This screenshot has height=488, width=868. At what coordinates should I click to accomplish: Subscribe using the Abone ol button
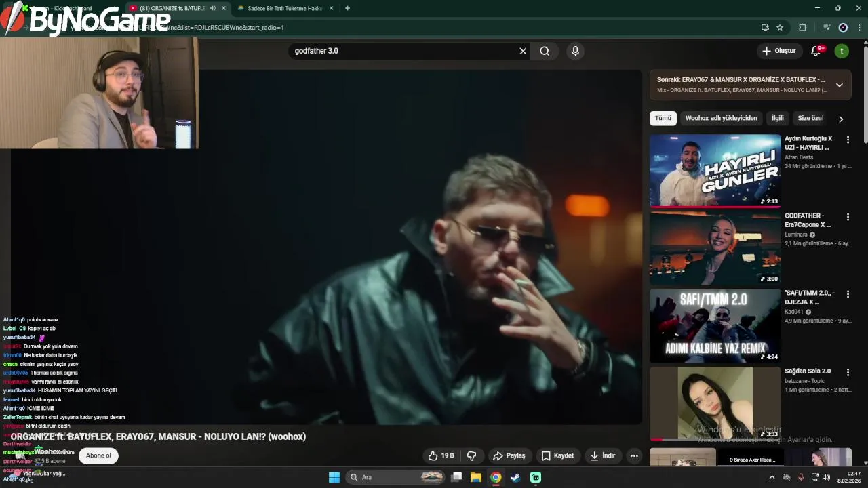[x=98, y=455]
